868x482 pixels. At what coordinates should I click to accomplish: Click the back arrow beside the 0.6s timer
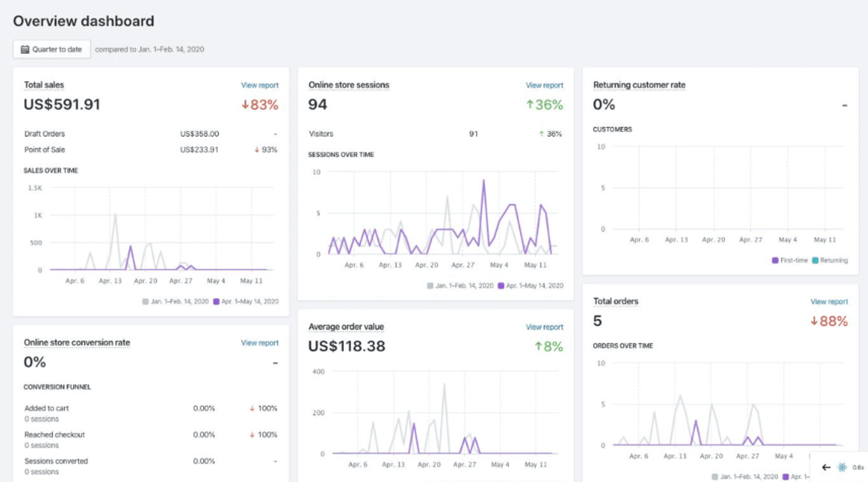[825, 467]
